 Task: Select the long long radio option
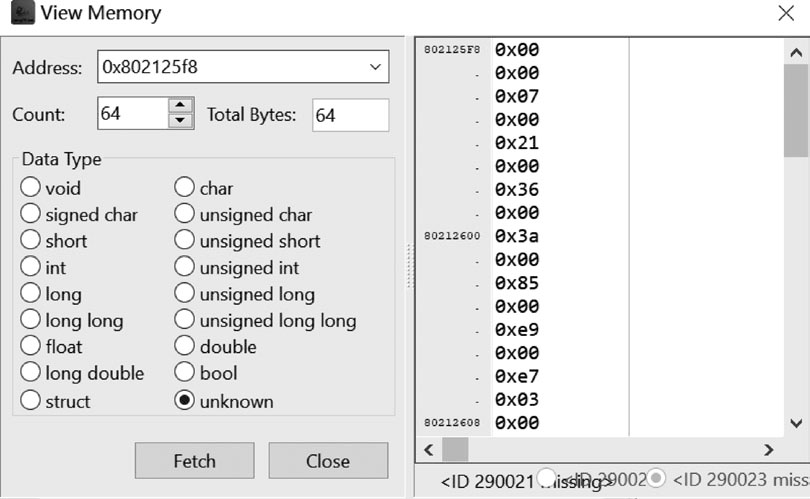click(30, 321)
